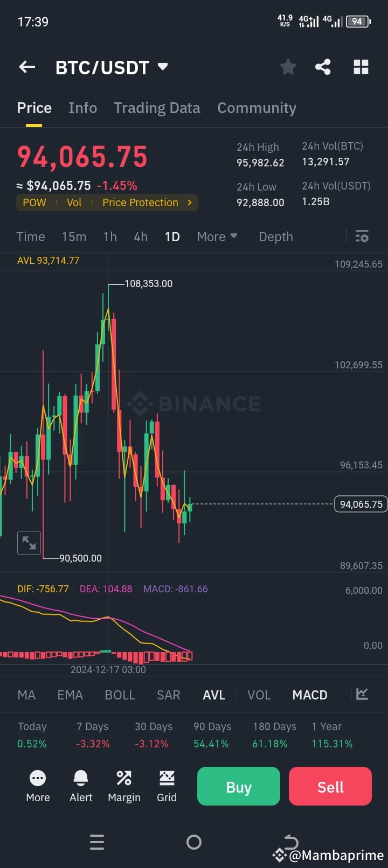
Task: Open Margin trading via the Margin icon
Action: 124,786
